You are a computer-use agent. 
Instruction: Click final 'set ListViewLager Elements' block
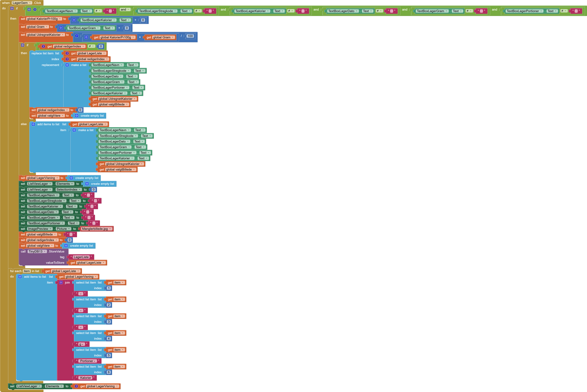[x=40, y=386]
